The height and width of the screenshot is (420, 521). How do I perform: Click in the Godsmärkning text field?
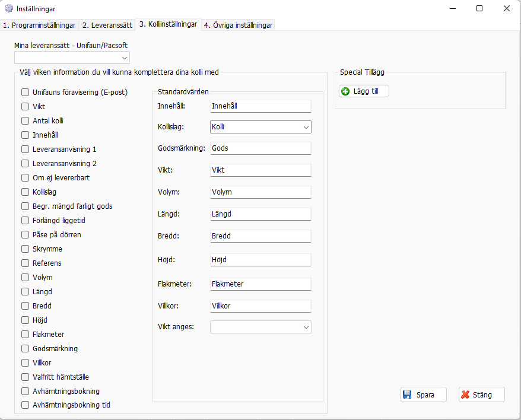point(260,148)
